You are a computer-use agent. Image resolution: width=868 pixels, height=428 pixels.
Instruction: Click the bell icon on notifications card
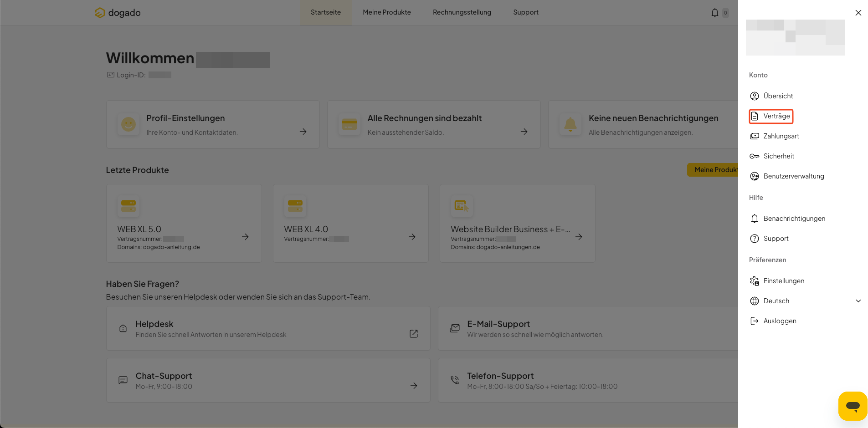tap(570, 124)
